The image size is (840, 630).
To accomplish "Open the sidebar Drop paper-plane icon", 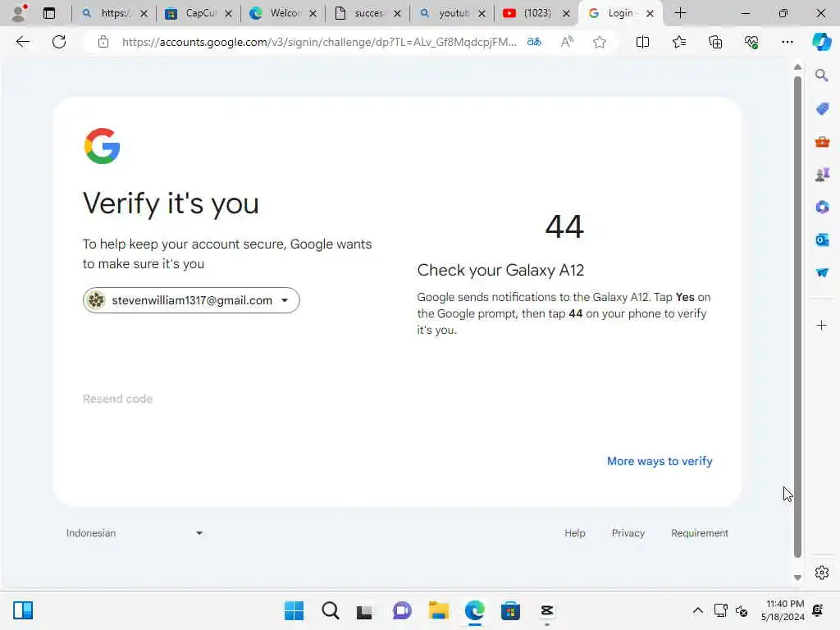I will point(822,272).
